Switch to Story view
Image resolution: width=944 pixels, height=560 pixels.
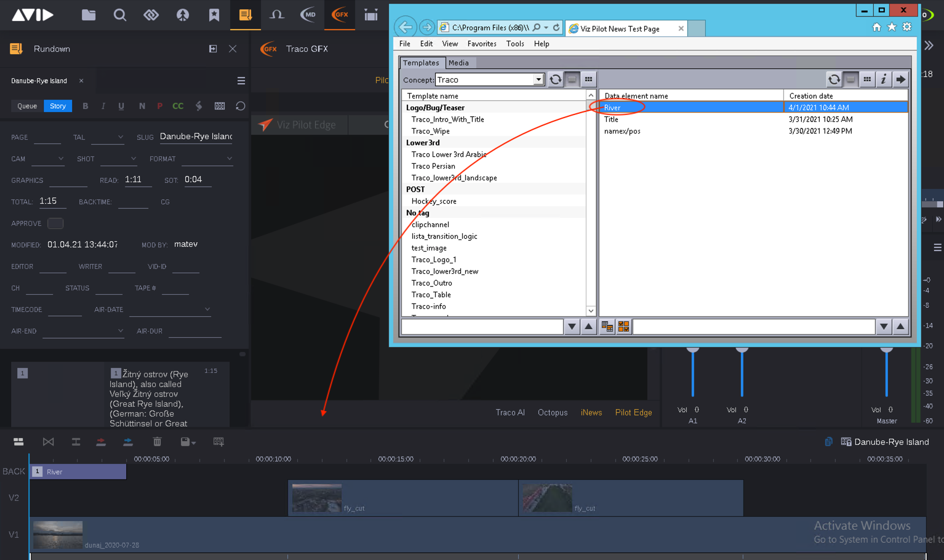(58, 106)
